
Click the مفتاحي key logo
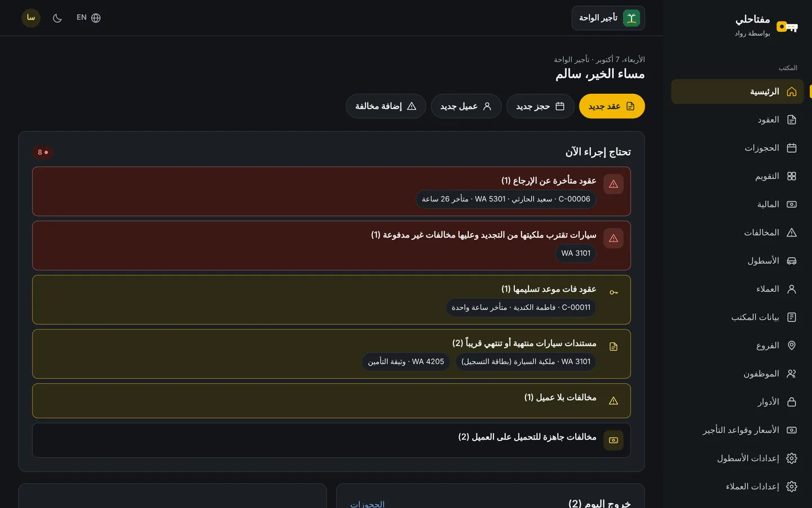pos(787,26)
